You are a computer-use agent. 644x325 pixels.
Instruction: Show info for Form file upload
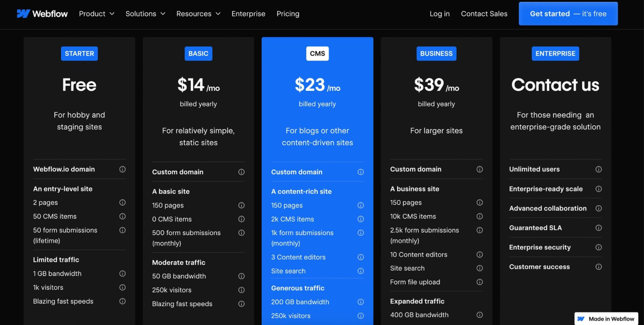(480, 282)
